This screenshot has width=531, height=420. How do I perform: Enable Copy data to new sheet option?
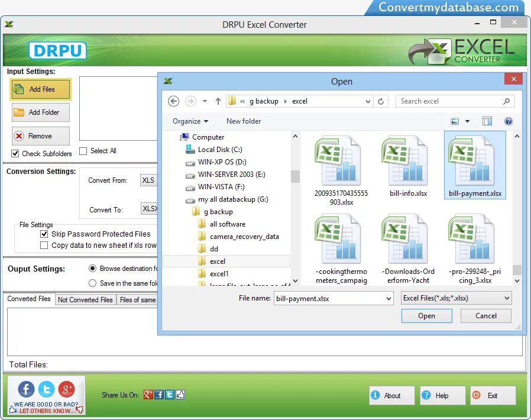coord(44,245)
